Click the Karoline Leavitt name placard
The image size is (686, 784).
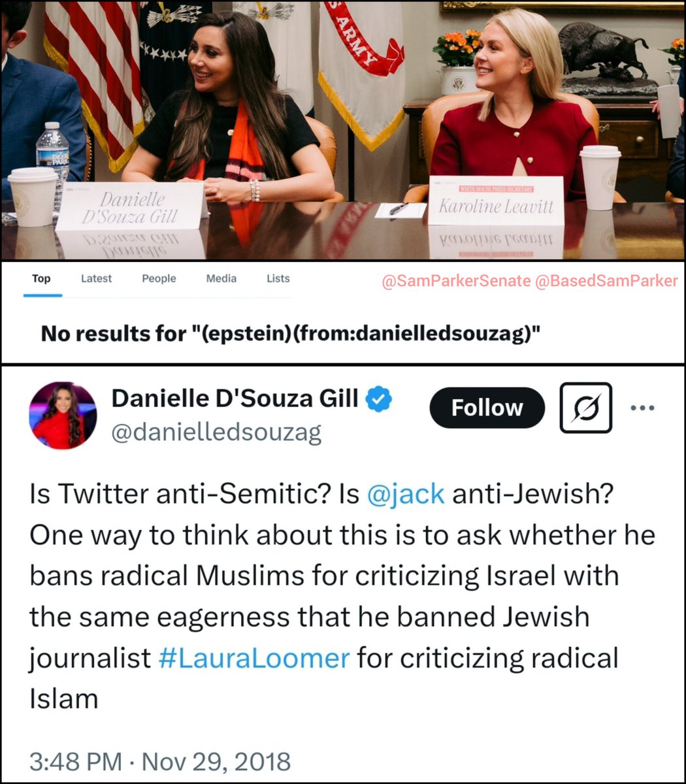pyautogui.click(x=496, y=201)
